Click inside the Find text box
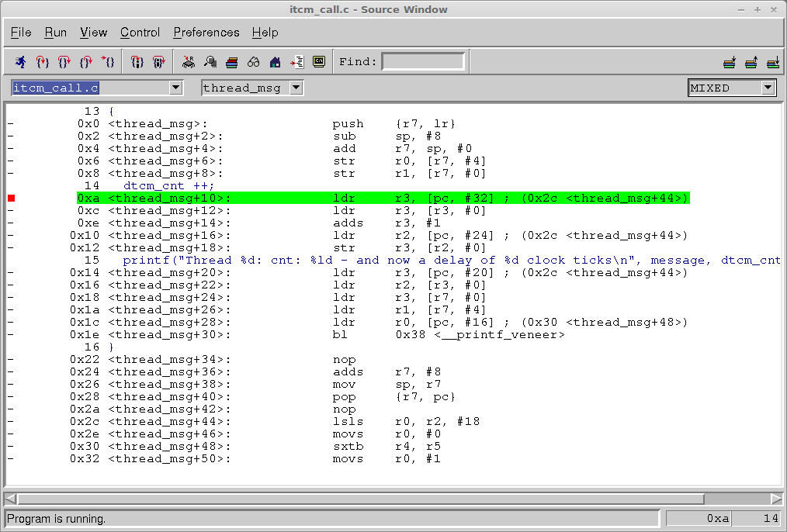Viewport: 787px width, 532px height. (x=423, y=62)
